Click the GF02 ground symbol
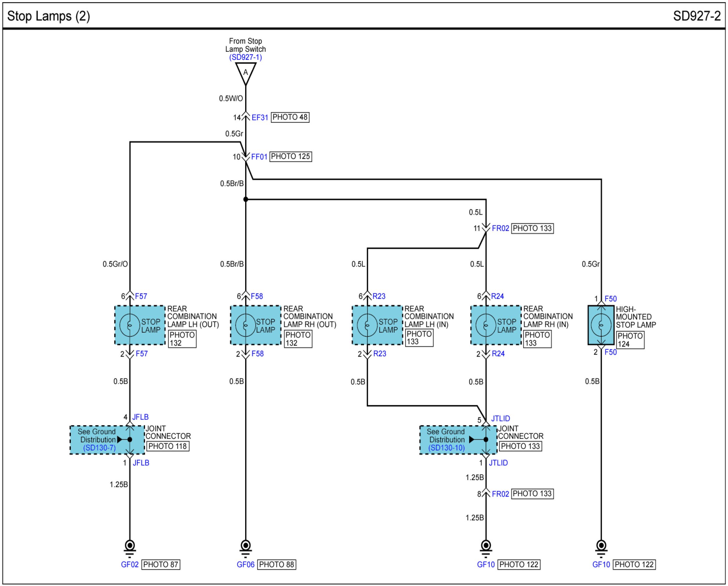Image resolution: width=728 pixels, height=586 pixels. 130,546
